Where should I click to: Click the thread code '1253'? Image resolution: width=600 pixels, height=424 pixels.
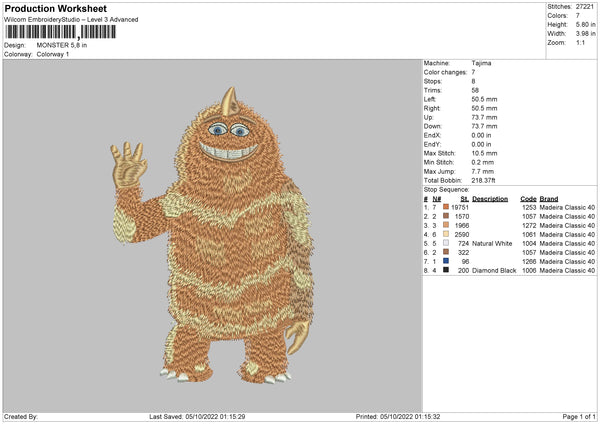(x=529, y=207)
